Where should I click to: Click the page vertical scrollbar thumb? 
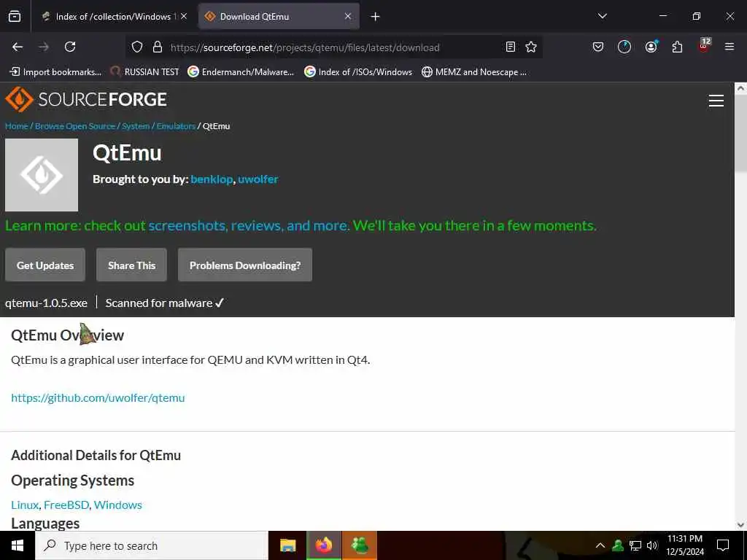click(x=740, y=133)
